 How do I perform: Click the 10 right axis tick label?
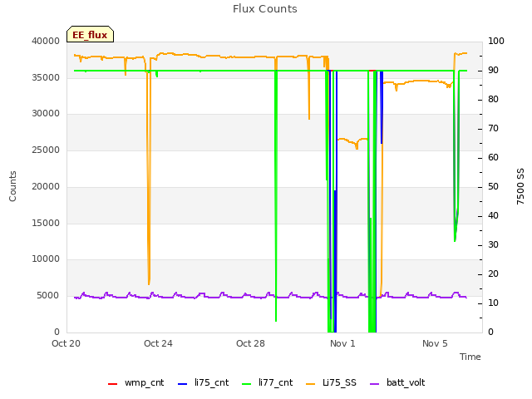493,303
